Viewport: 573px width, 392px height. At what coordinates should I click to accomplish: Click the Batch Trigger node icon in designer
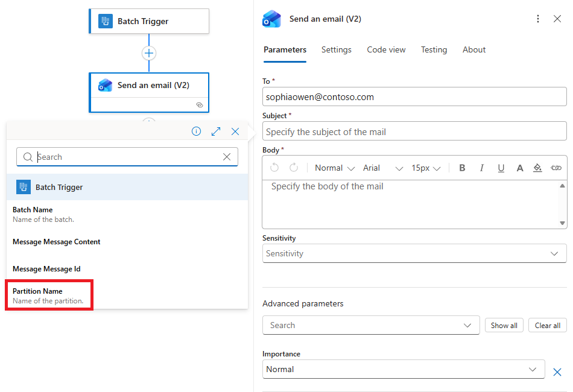click(105, 21)
